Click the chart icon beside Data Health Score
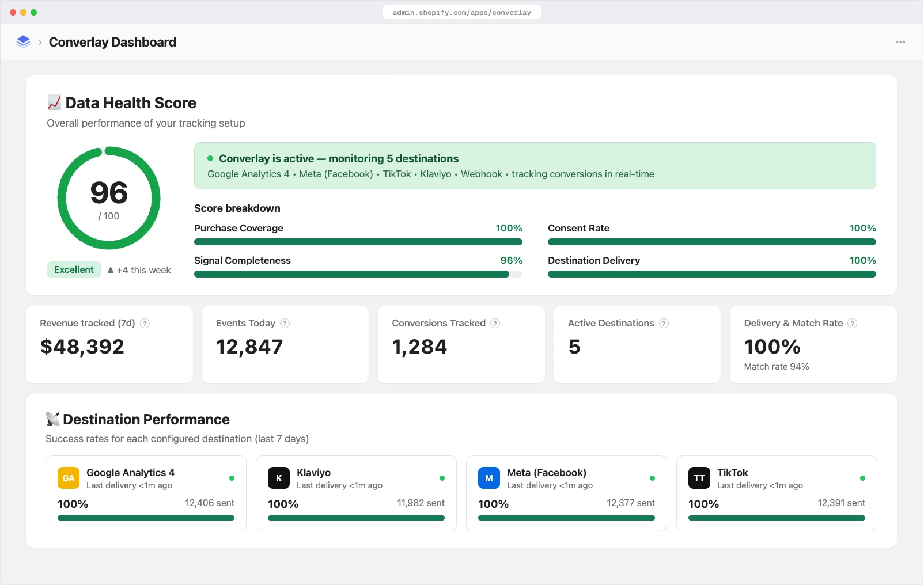924x585 pixels. pos(54,102)
